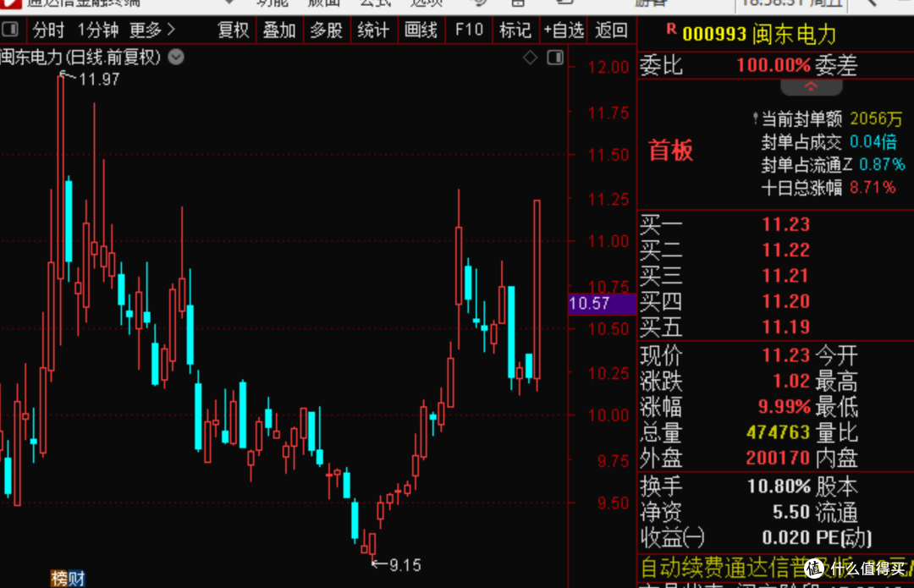The image size is (914, 588).
Task: Switch to the 分时 intraday view
Action: tap(48, 30)
